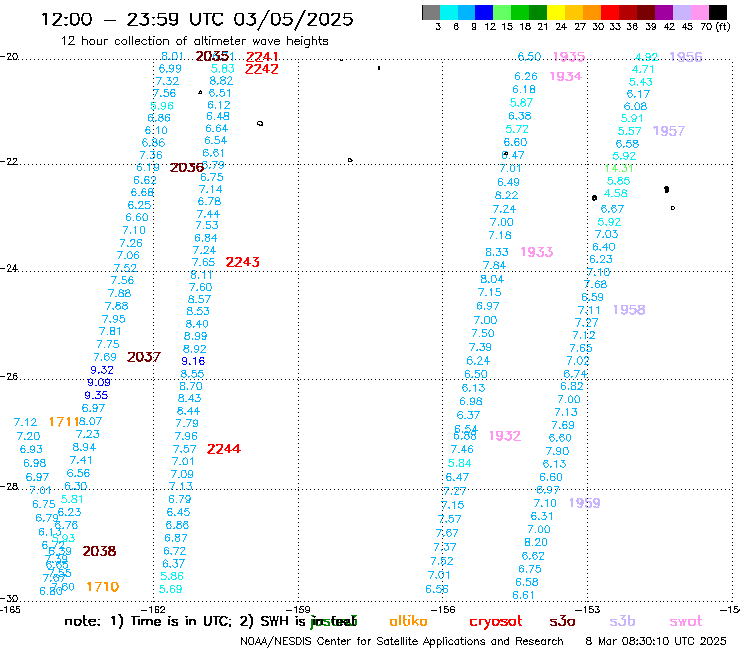The height and width of the screenshot is (650, 740).
Task: Click the 'cryosat' satellite legend label
Action: [496, 622]
